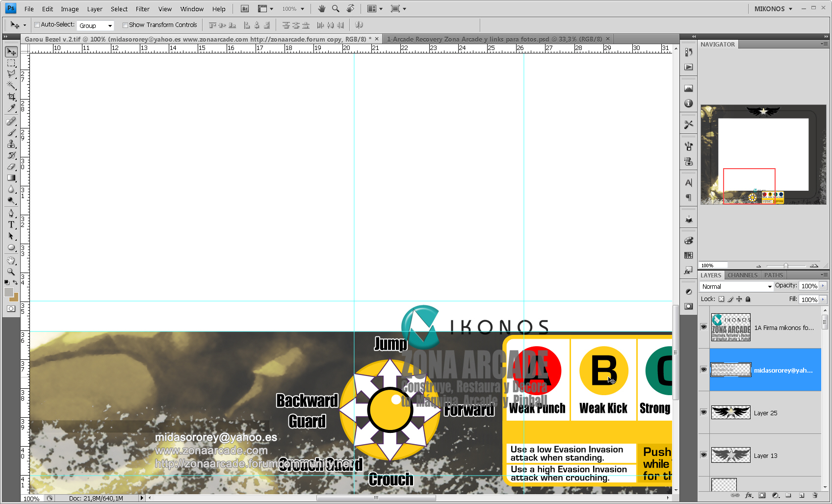832x504 pixels.
Task: Open the Filter menu
Action: tap(143, 9)
